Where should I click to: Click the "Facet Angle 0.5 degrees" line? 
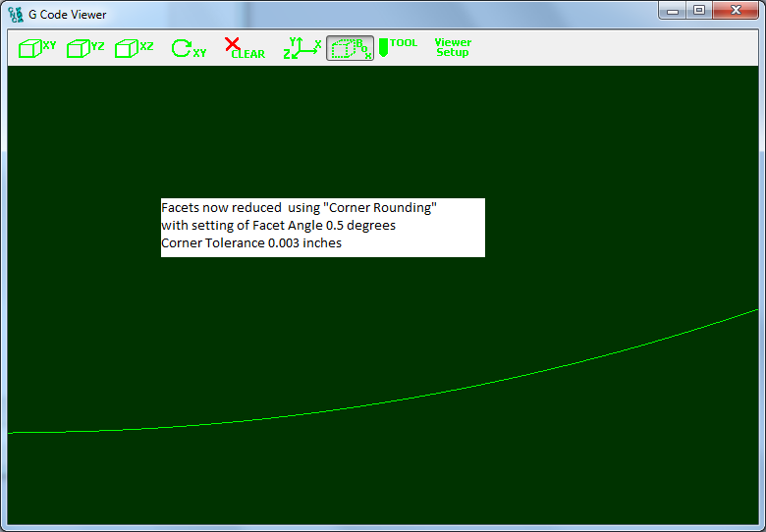[278, 226]
